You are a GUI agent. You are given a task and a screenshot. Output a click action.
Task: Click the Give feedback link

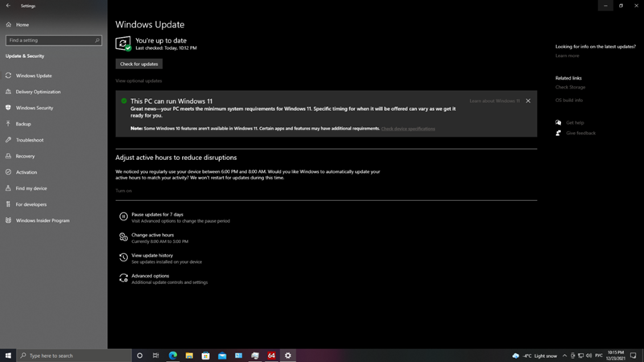580,133
